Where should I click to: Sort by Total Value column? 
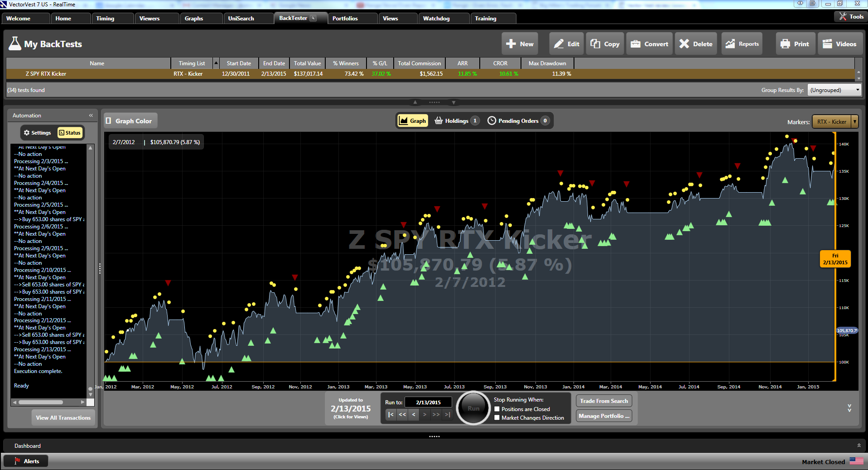pos(307,63)
